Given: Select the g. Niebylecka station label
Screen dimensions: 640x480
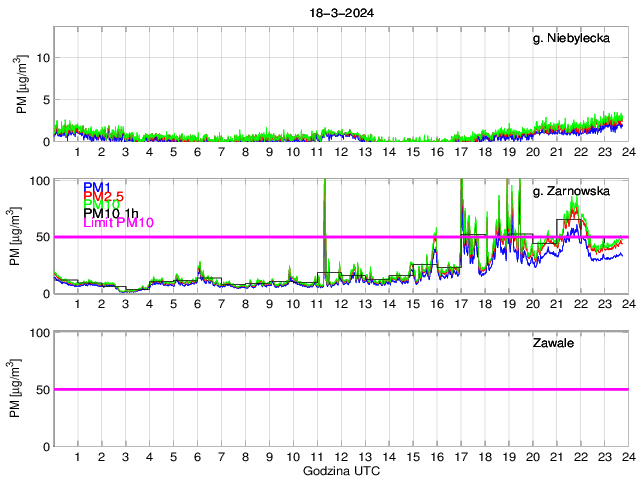Looking at the screenshot, I should [571, 38].
